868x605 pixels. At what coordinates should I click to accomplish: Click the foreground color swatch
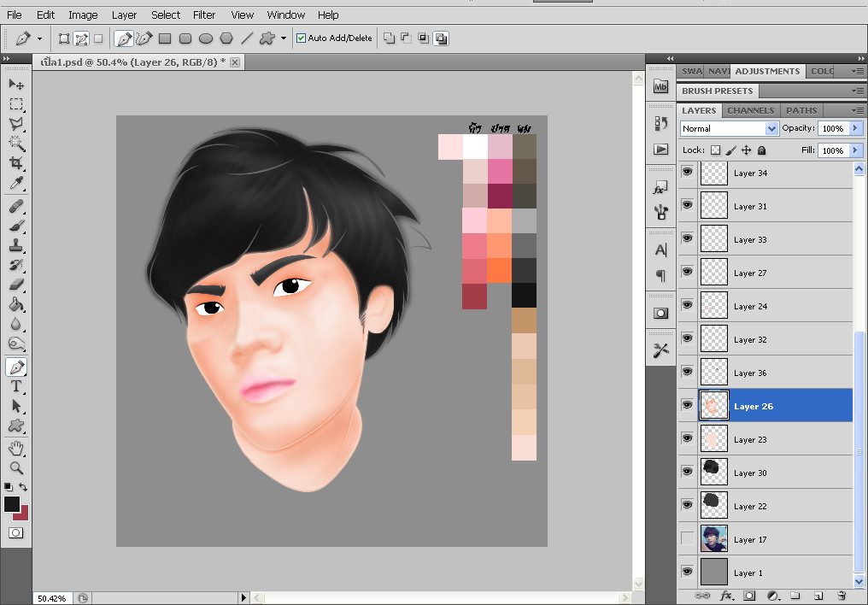(x=12, y=504)
